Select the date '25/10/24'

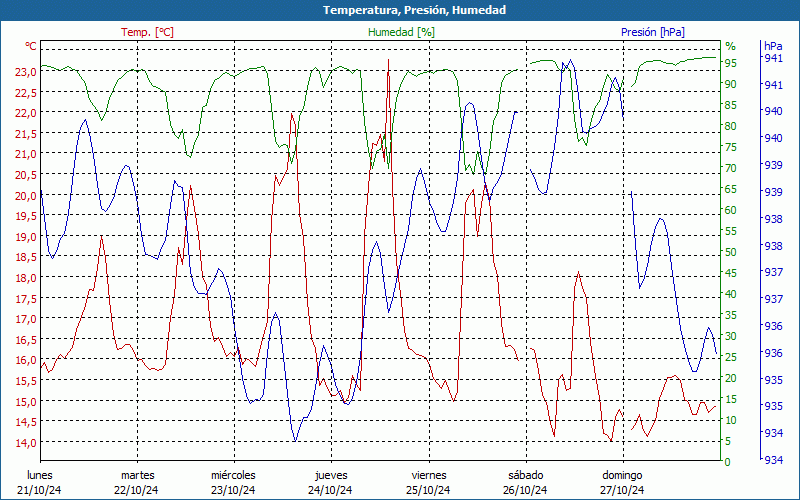pos(428,490)
